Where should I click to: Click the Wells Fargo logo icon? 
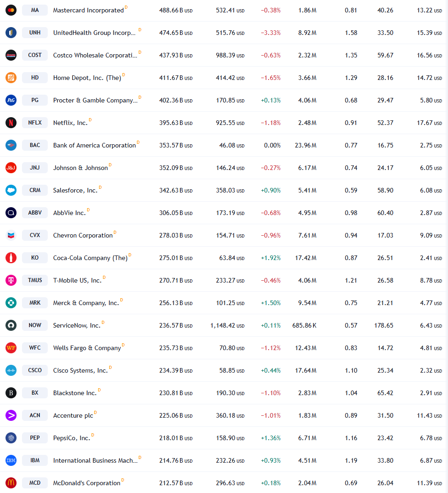pyautogui.click(x=11, y=348)
